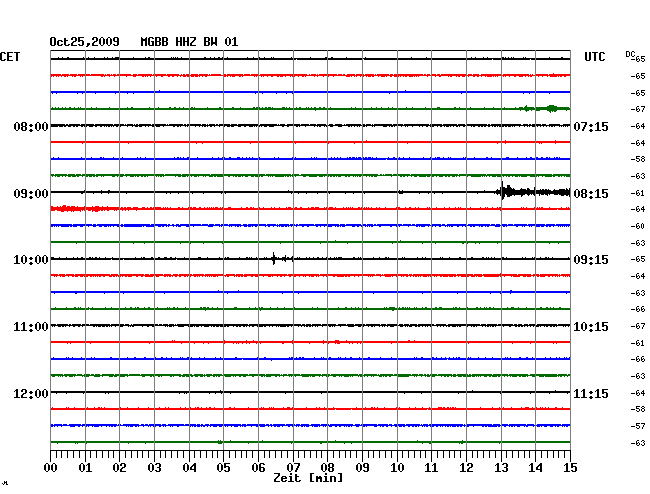The height and width of the screenshot is (494, 650).
Task: Click minute tick label 12
Action: pyautogui.click(x=466, y=468)
